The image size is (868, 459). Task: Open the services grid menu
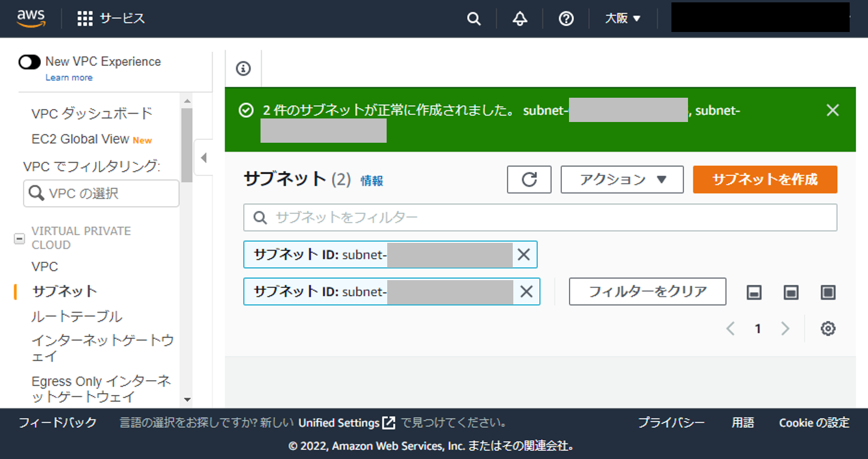tap(85, 18)
